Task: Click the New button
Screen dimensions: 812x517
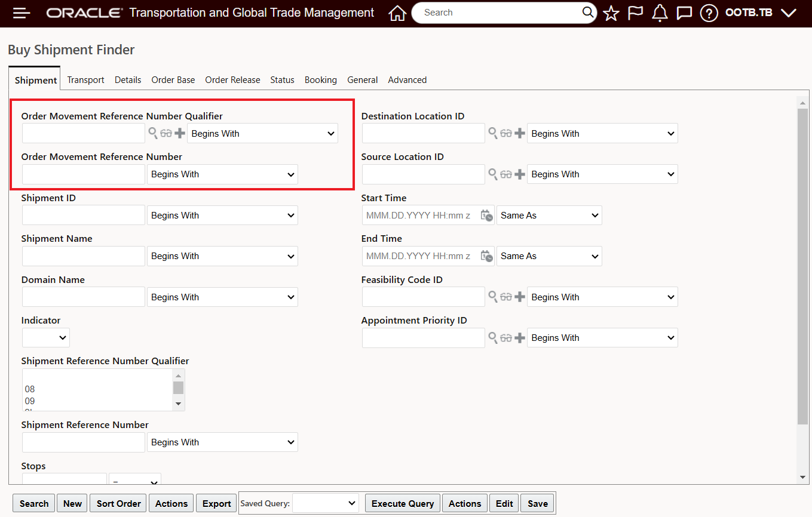Action: 72,503
